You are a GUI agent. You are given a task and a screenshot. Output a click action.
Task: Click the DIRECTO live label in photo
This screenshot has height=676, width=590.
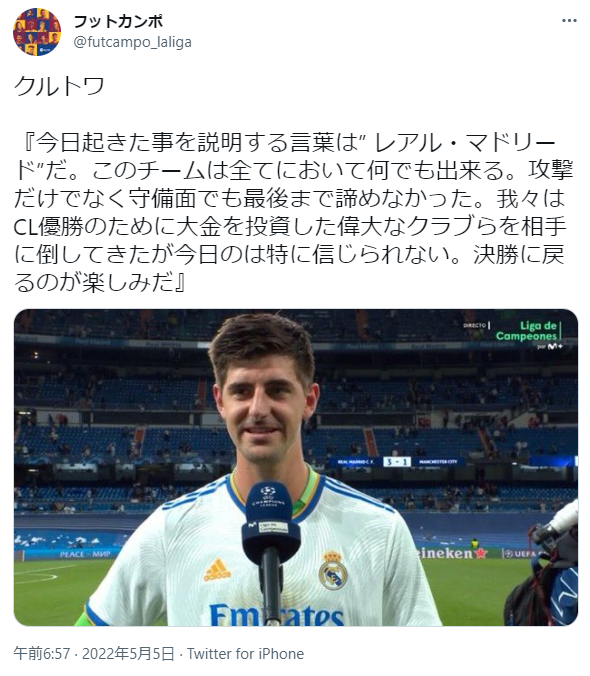[475, 325]
